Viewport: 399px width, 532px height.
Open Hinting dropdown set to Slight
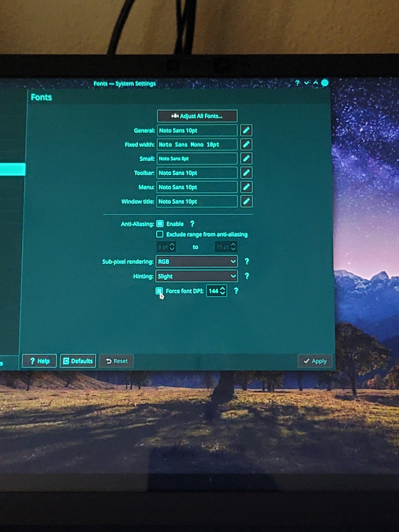[x=196, y=276]
